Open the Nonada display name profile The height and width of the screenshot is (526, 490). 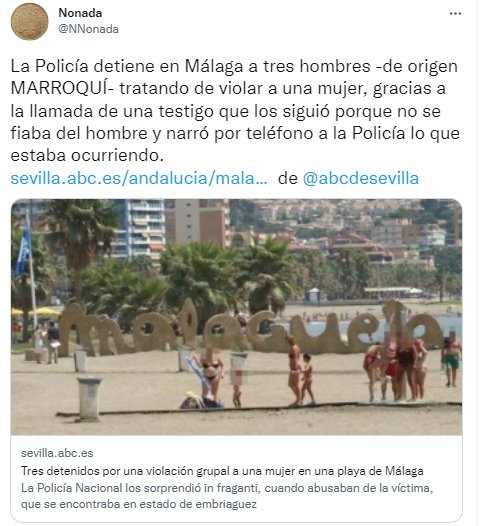click(x=80, y=13)
